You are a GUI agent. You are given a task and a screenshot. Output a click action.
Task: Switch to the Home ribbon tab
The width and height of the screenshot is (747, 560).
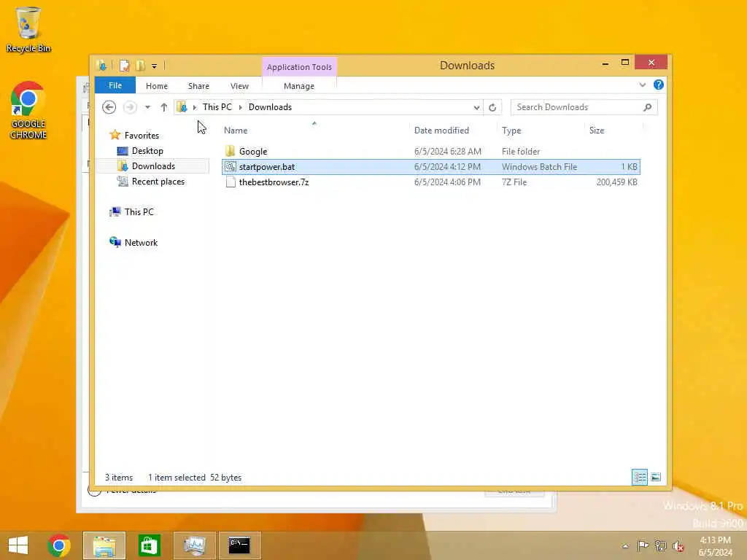tap(157, 86)
